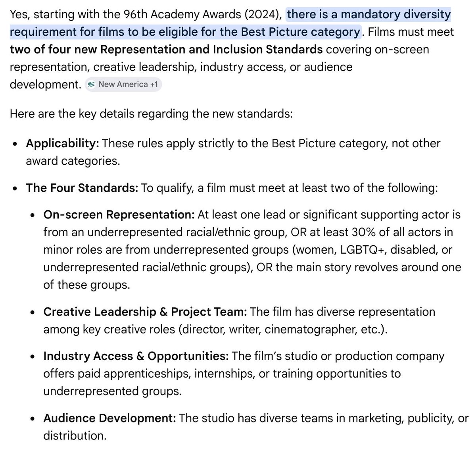Click 'marketing, publicity, or' text
Viewport: 476px width, 451px height.
(x=408, y=418)
